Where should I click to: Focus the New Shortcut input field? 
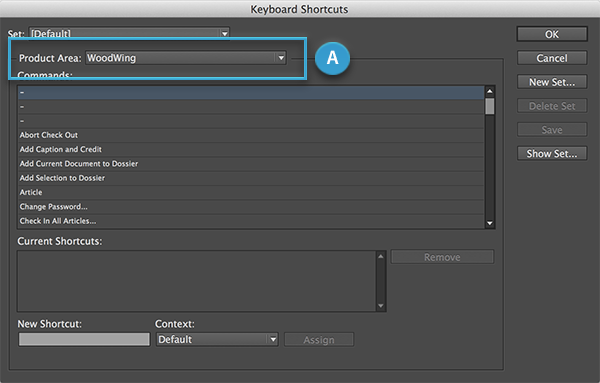pyautogui.click(x=84, y=339)
